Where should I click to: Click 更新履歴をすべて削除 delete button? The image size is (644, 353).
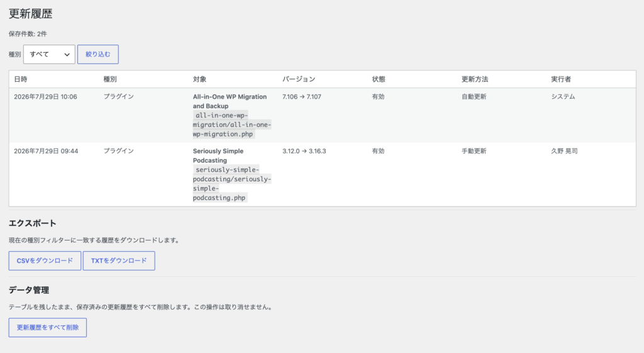pyautogui.click(x=48, y=328)
